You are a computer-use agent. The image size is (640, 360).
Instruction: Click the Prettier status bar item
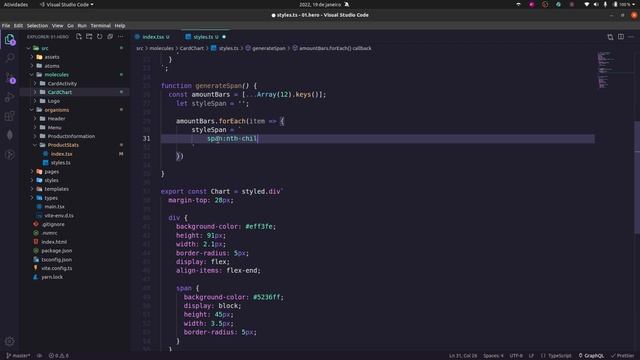click(622, 356)
